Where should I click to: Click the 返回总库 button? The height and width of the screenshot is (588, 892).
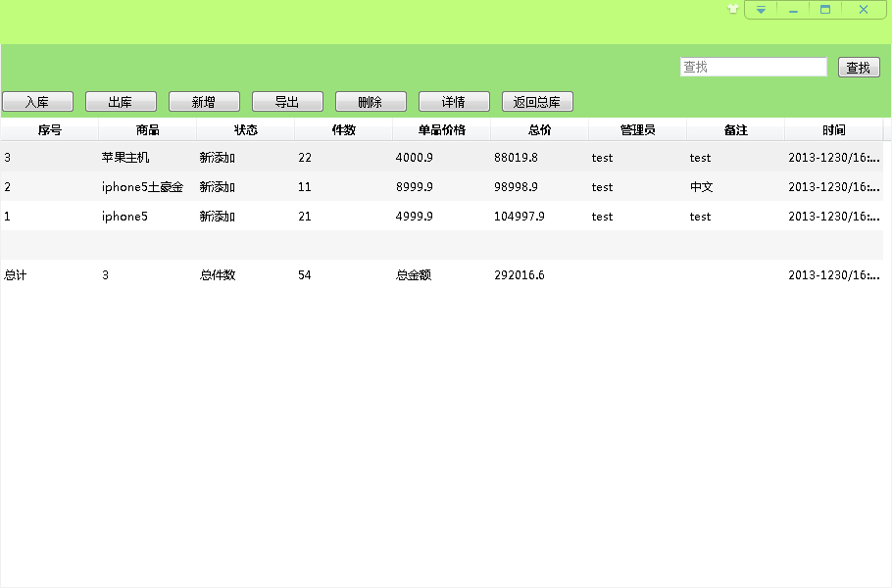tap(537, 102)
